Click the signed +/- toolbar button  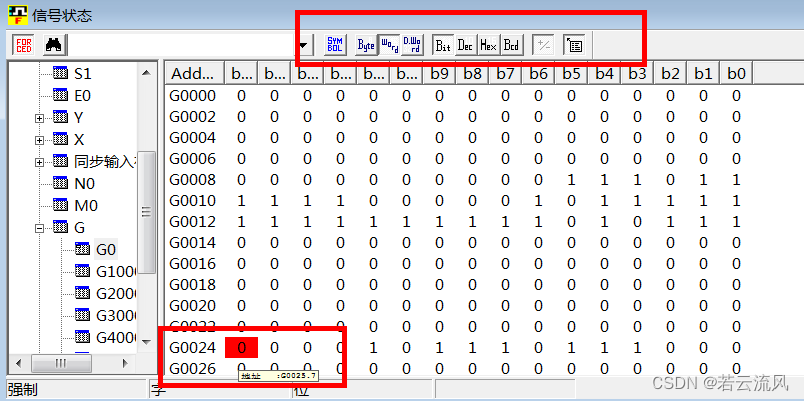[x=542, y=45]
